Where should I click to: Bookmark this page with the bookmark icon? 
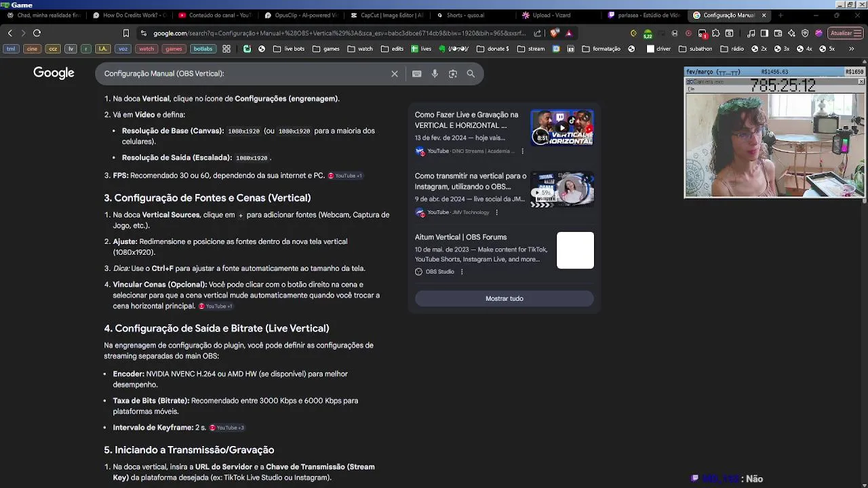coord(126,33)
